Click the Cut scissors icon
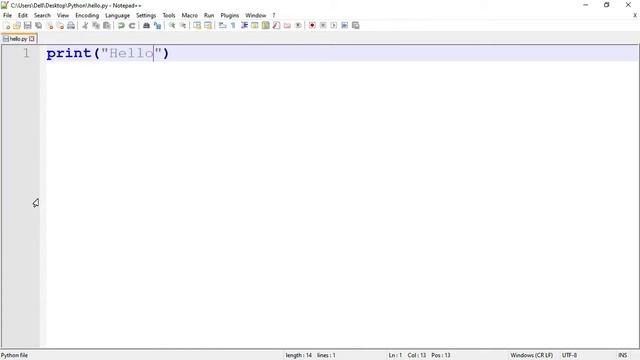The width and height of the screenshot is (640, 360). (x=85, y=25)
